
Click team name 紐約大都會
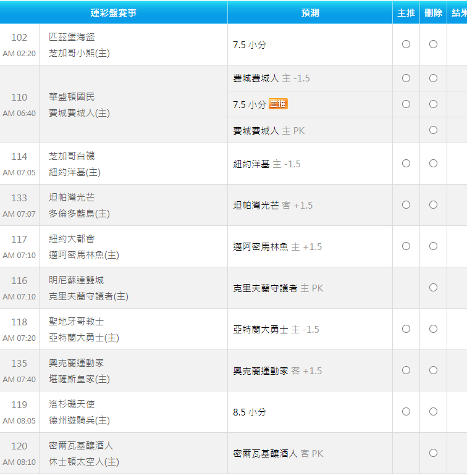coord(72,239)
